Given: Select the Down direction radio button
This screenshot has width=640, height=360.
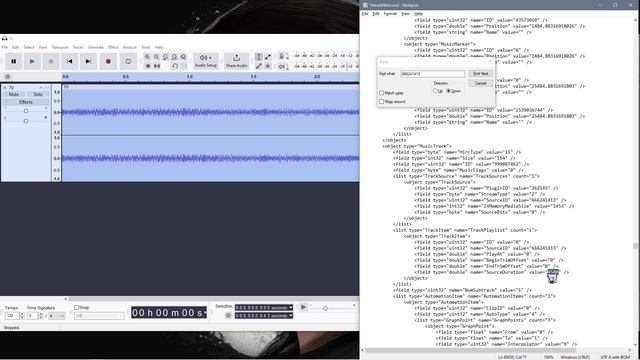Looking at the screenshot, I should pyautogui.click(x=449, y=91).
